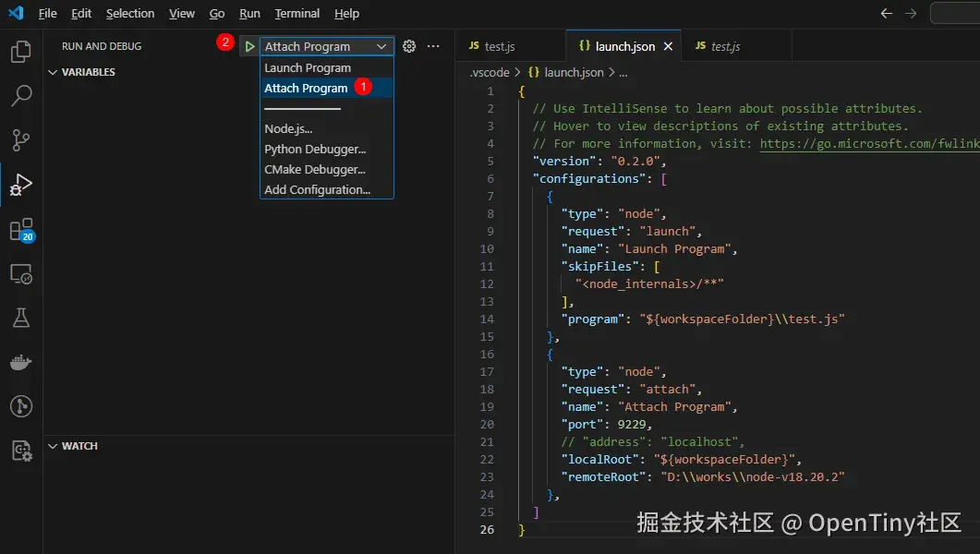Select Attach Program from dropdown list
This screenshot has width=980, height=554.
coord(326,88)
